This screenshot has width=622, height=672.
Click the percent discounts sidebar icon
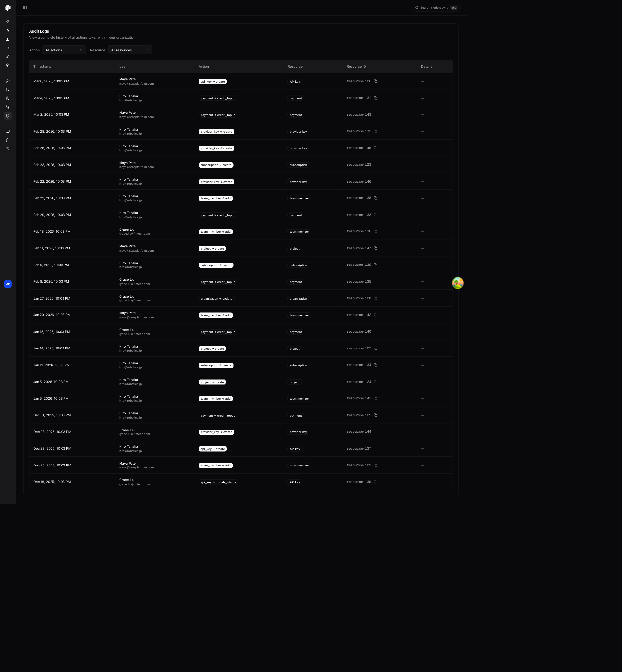[8, 107]
